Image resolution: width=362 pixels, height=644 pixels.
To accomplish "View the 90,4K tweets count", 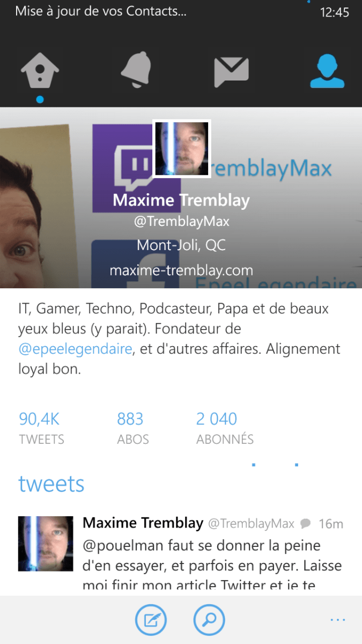I will coord(42,428).
